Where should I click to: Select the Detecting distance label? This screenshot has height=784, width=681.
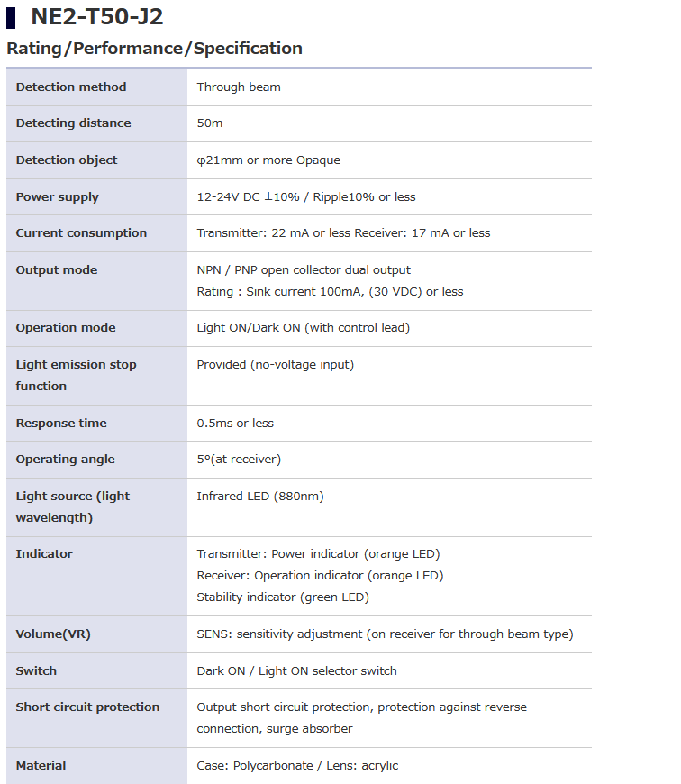[73, 123]
